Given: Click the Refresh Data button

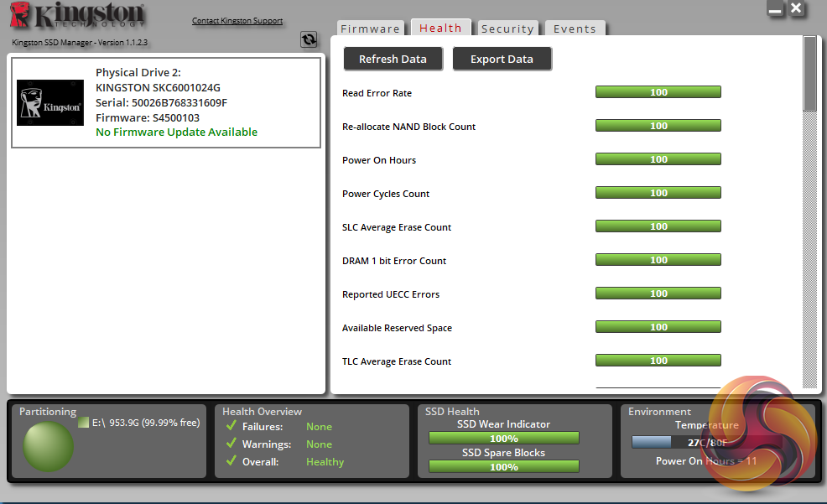Looking at the screenshot, I should tap(393, 59).
